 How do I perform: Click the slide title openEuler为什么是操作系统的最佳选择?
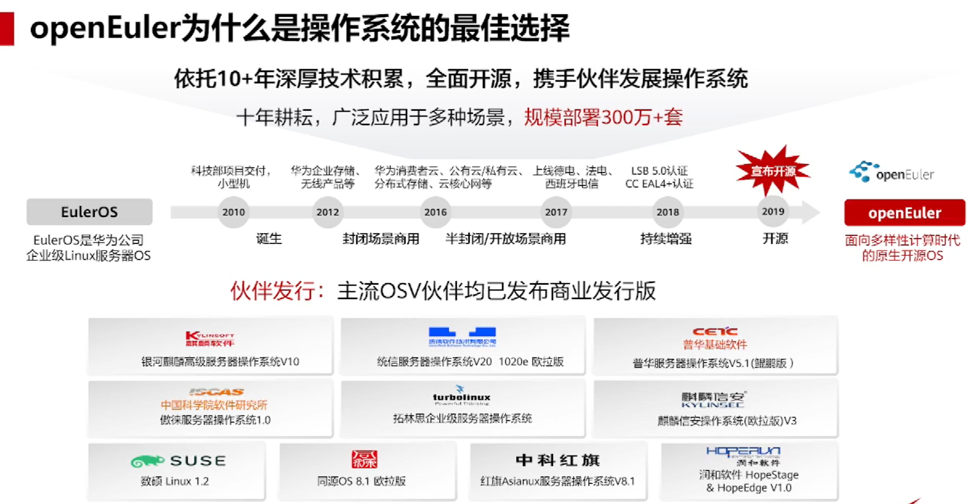tap(300, 28)
